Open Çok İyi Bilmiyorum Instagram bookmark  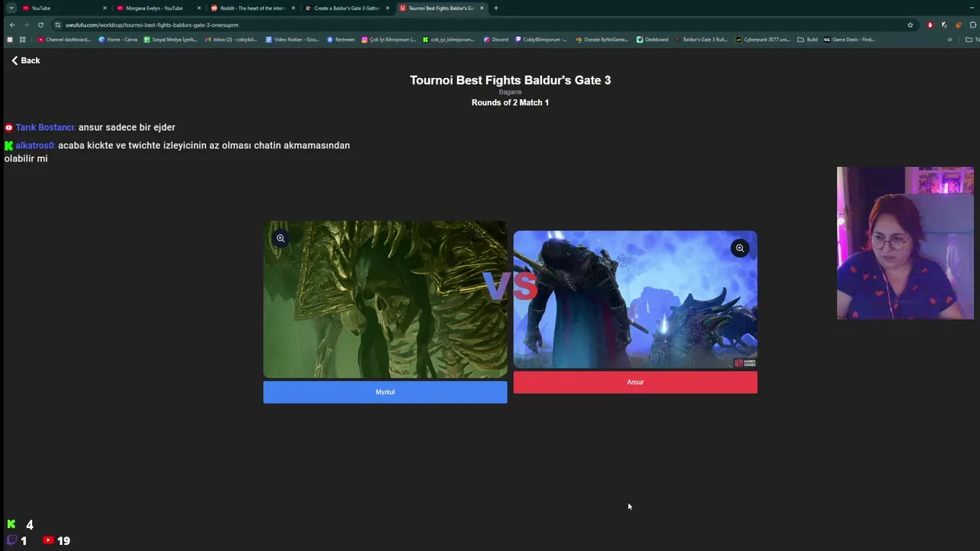pos(389,40)
